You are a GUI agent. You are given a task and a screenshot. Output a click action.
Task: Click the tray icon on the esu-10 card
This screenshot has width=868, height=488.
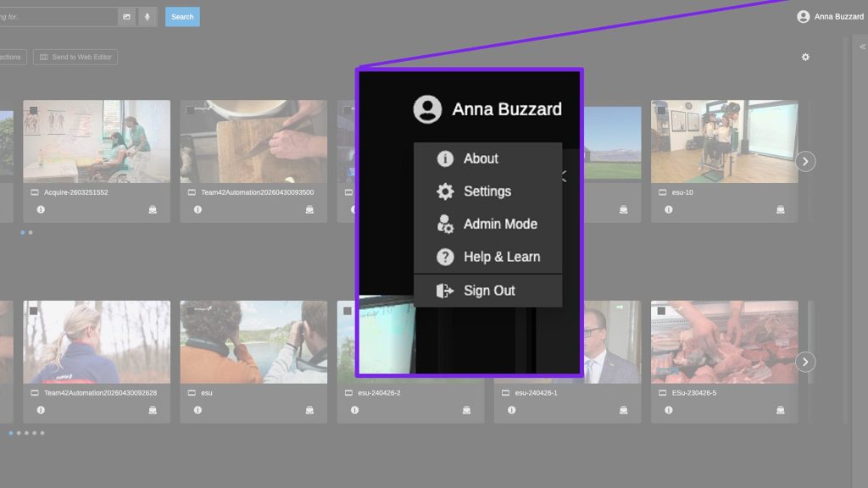tap(781, 210)
